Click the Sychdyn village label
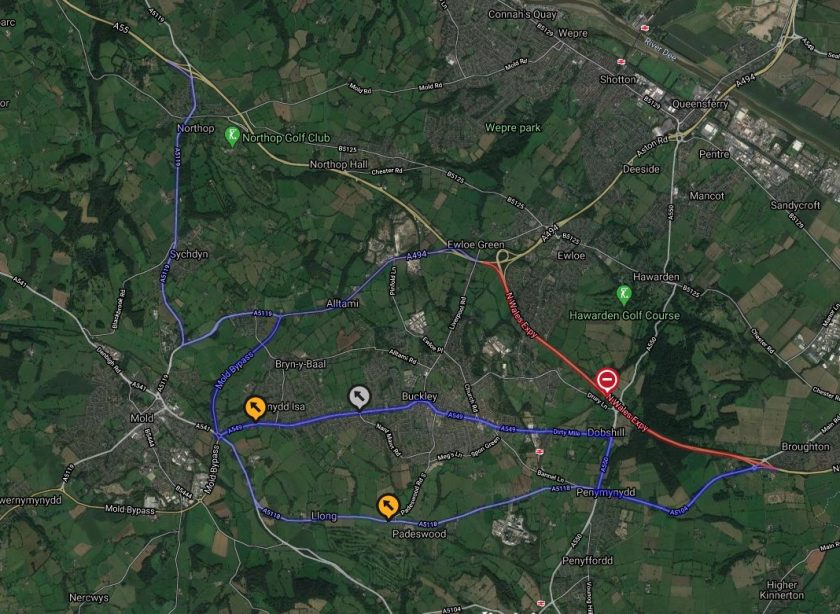Screen dimensions: 840x614 (188, 254)
